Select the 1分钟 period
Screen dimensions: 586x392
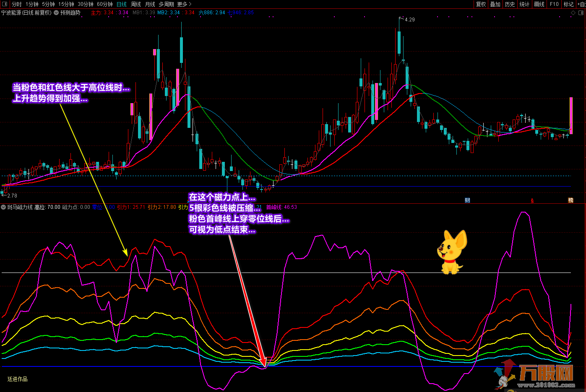tap(32, 4)
